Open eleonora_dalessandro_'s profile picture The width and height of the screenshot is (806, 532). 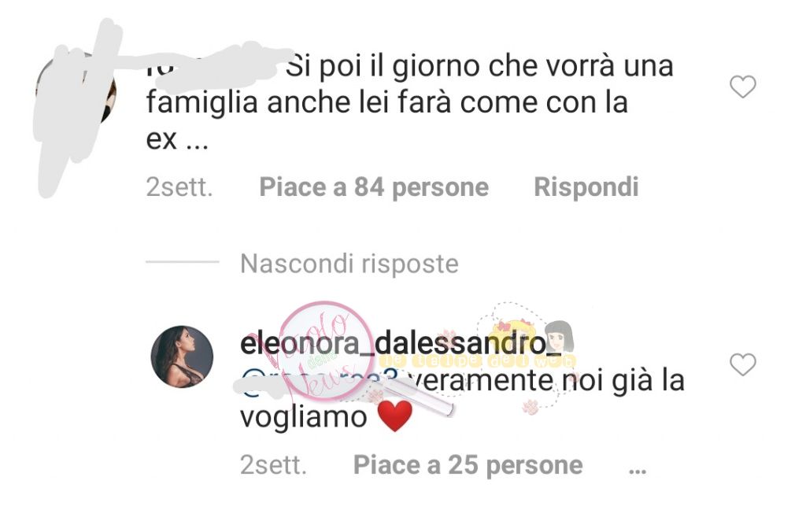182,357
